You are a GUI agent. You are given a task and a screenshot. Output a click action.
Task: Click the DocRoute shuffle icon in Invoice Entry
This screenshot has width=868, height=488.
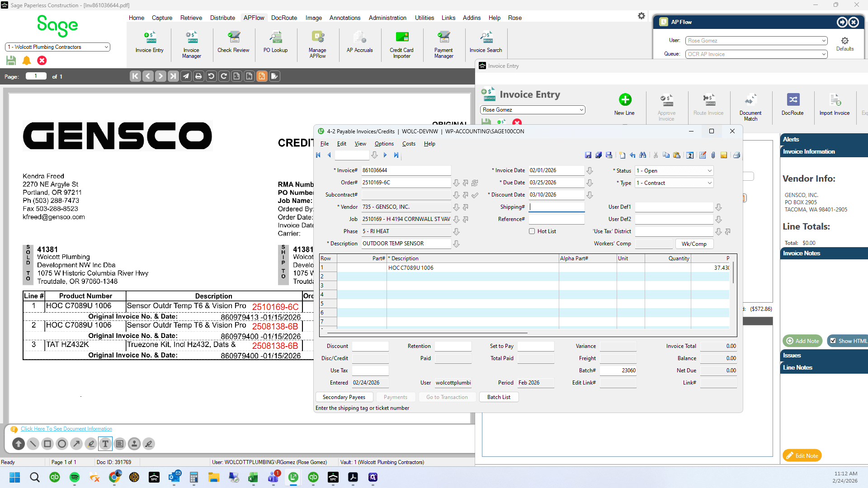pyautogui.click(x=793, y=99)
